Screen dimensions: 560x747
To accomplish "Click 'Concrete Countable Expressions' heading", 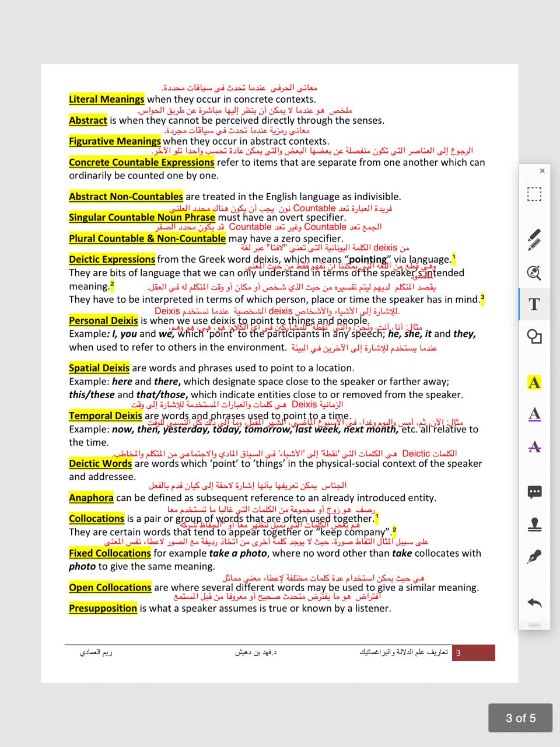I will click(142, 162).
